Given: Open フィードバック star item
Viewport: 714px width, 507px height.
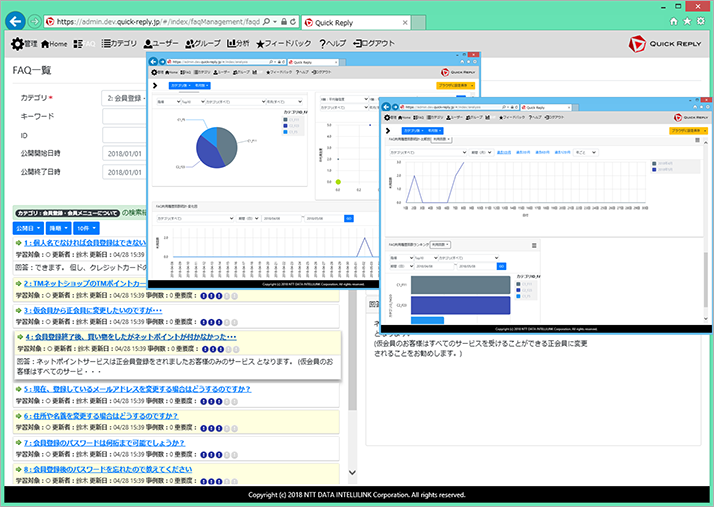Looking at the screenshot, I should pos(284,43).
